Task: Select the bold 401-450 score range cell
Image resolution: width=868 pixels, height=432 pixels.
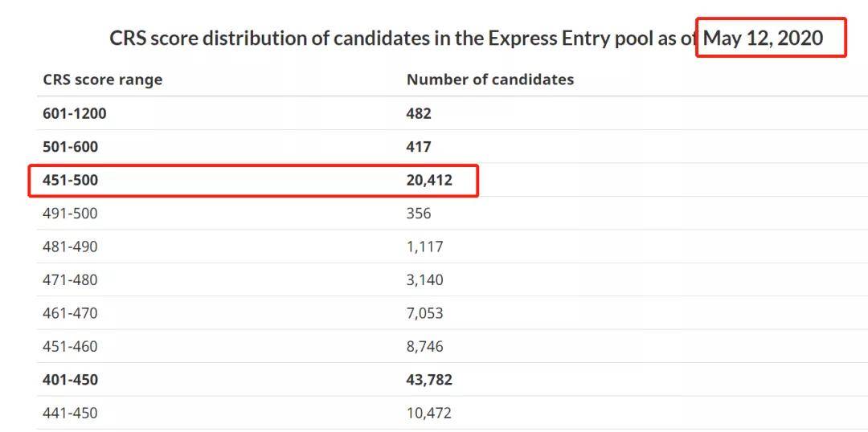Action: click(x=70, y=380)
